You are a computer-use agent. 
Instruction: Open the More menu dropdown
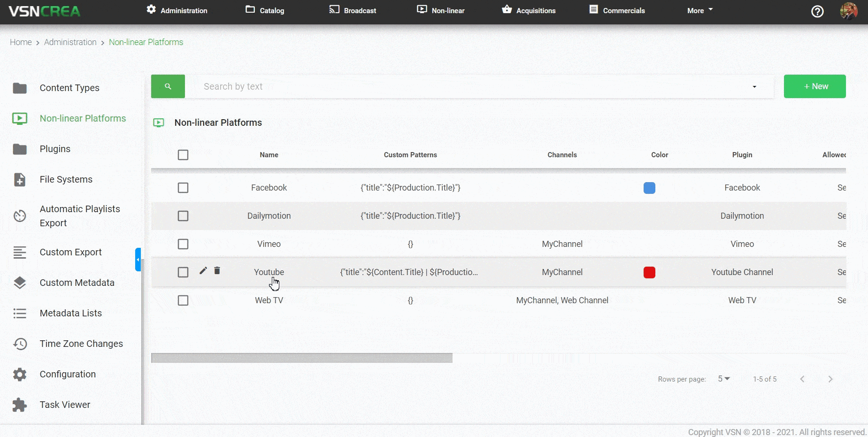[700, 10]
